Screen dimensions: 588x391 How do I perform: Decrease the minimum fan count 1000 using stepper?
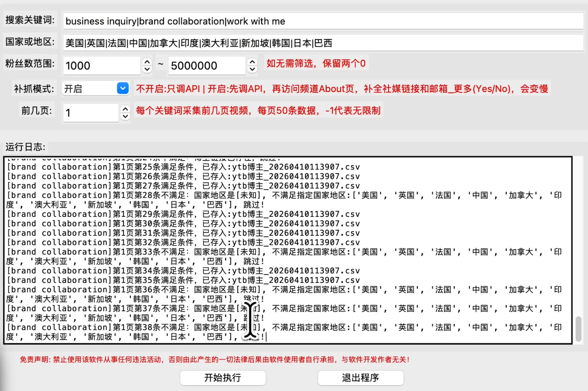pos(146,68)
